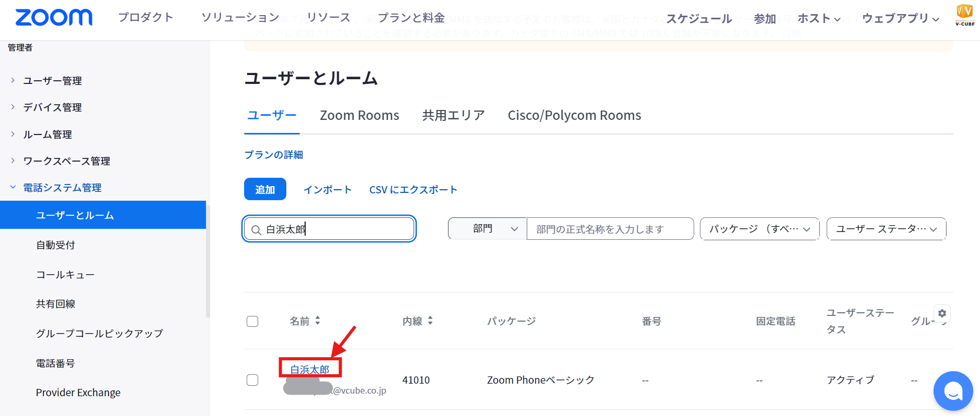Focus the user search field
The image size is (980, 416).
coord(329,229)
